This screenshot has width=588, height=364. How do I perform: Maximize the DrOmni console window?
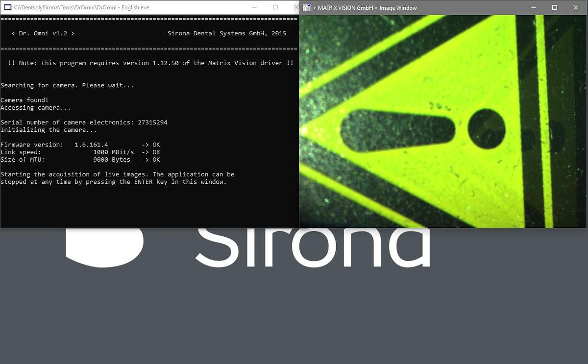(275, 7)
